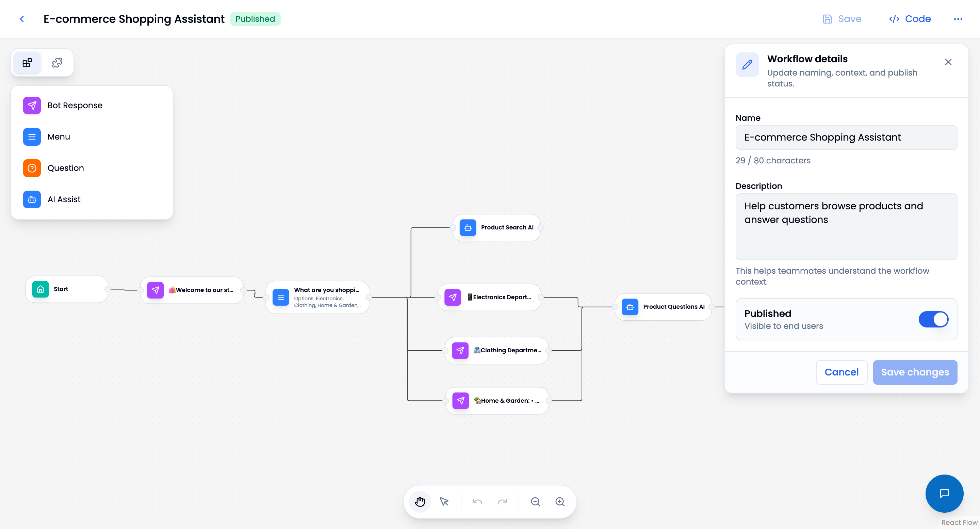Open the Product Search AI node
The image size is (980, 529).
(x=497, y=227)
